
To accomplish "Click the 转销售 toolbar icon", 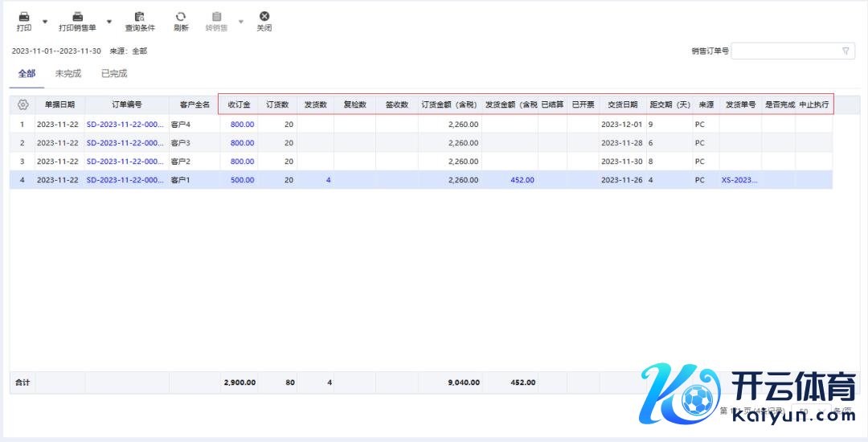I will tap(216, 17).
